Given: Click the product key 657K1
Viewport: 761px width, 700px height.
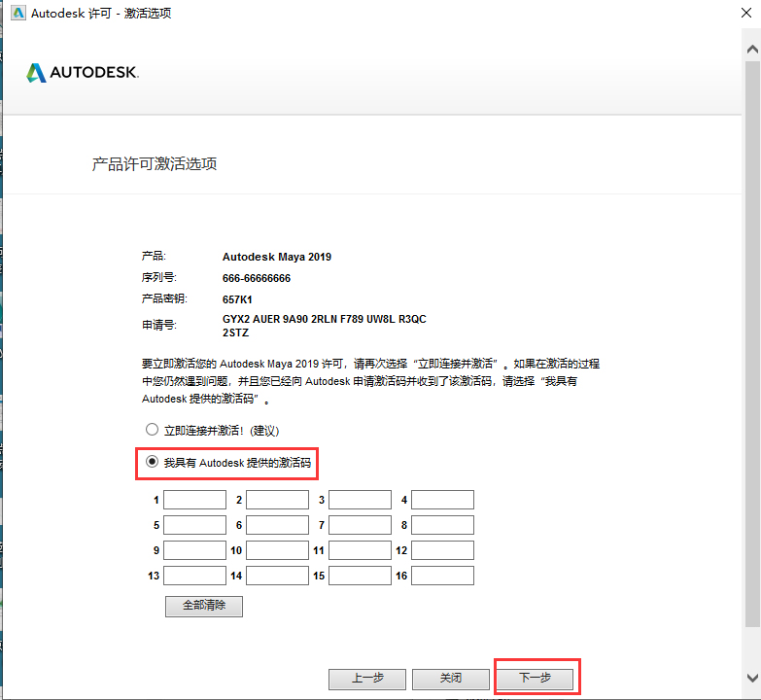Looking at the screenshot, I should point(237,299).
